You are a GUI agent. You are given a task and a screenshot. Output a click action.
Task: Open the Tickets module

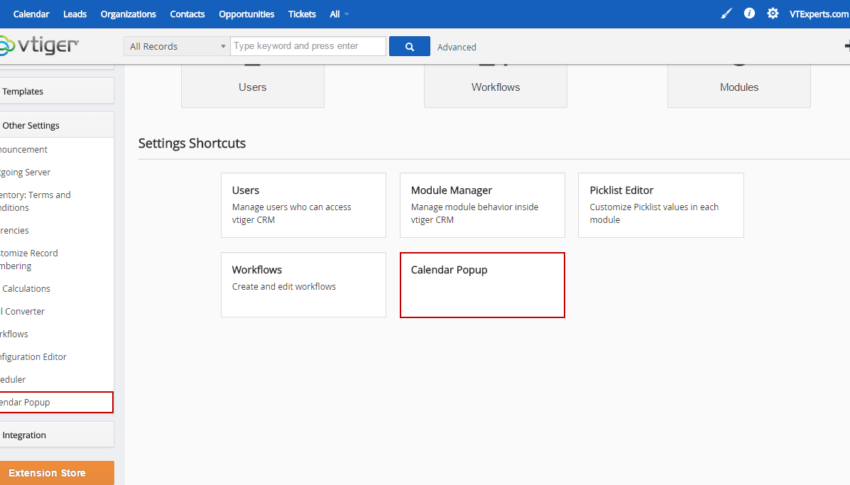pos(302,14)
